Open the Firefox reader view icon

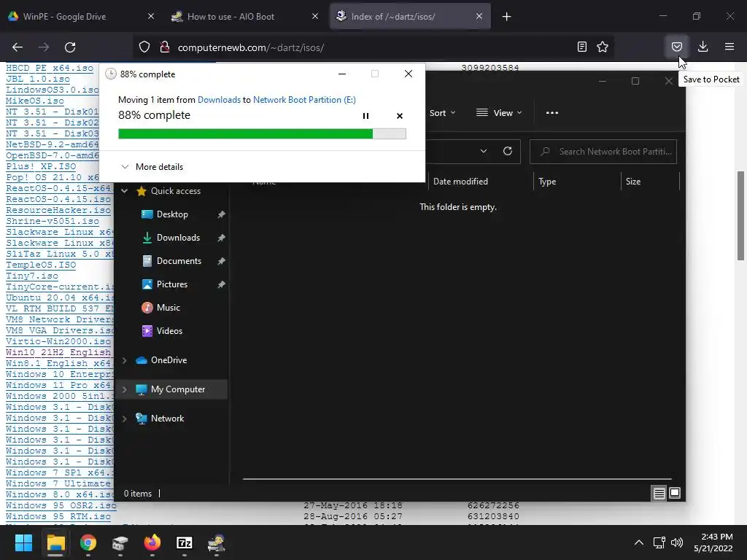click(581, 47)
